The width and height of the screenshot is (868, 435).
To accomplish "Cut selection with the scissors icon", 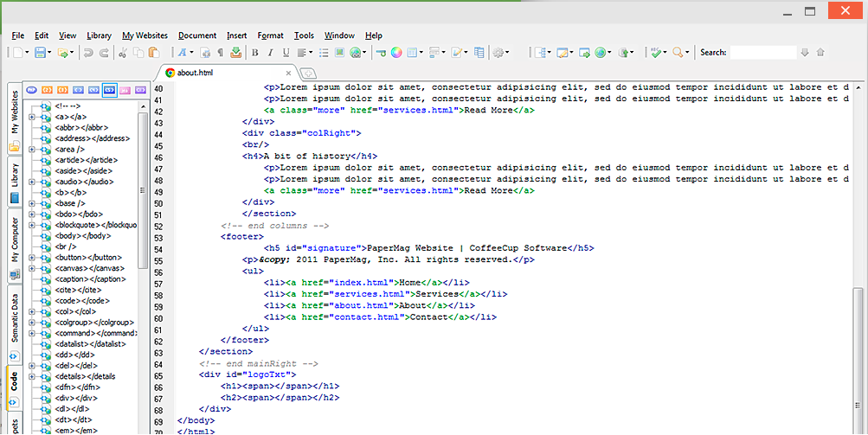I will 123,53.
